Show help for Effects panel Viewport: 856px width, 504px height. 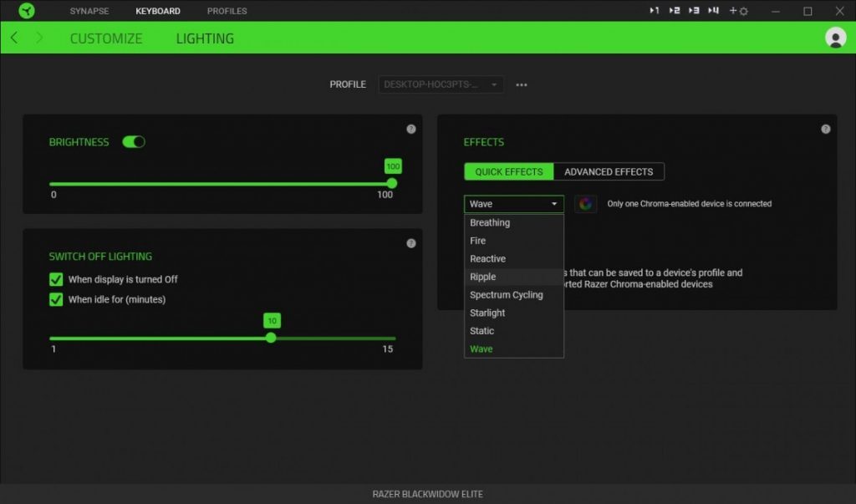825,129
